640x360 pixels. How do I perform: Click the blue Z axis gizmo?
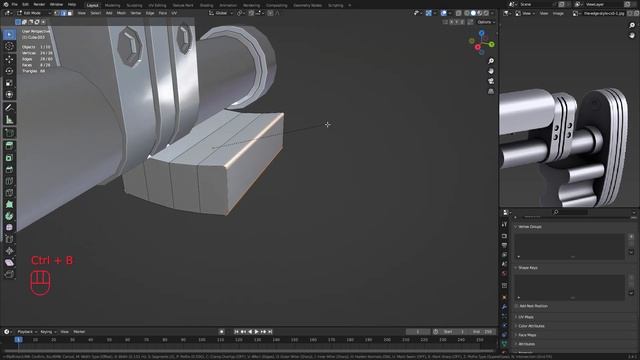[x=482, y=33]
